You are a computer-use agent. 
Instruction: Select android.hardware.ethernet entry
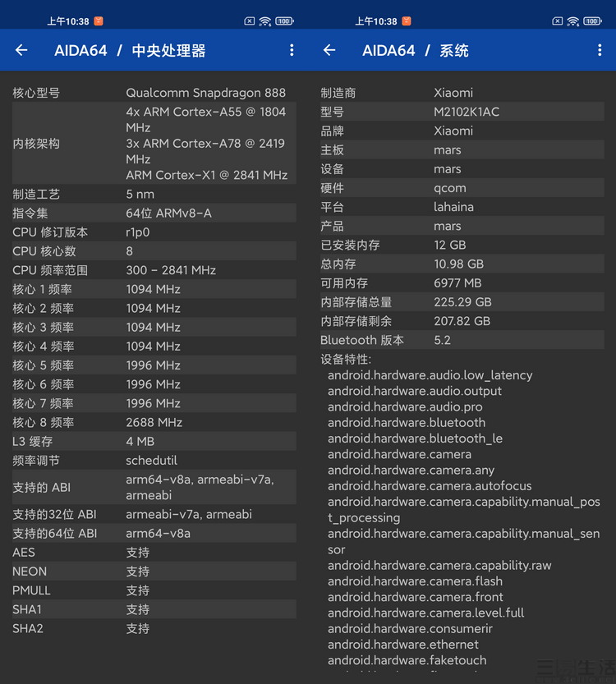[403, 645]
